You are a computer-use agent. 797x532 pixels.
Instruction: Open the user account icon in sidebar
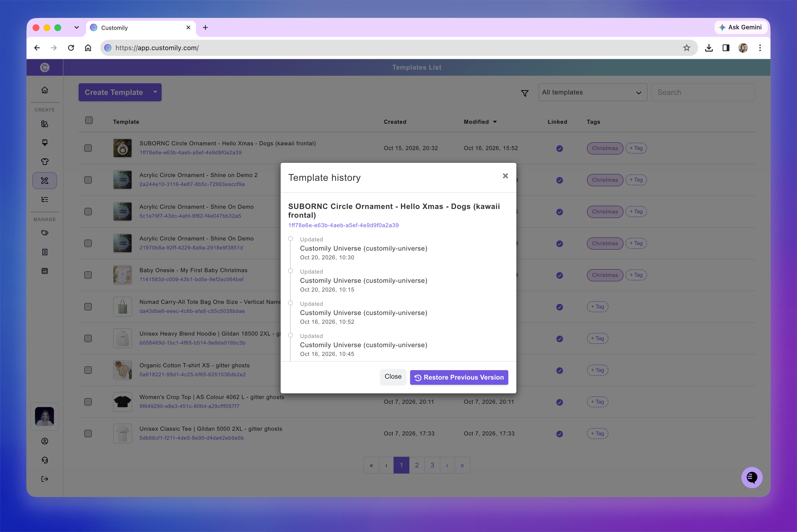point(44,441)
